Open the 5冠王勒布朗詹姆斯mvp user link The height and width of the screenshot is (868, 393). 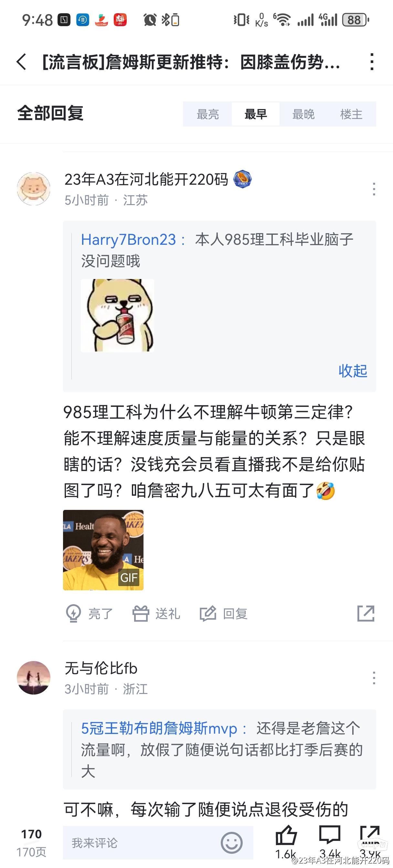click(159, 729)
